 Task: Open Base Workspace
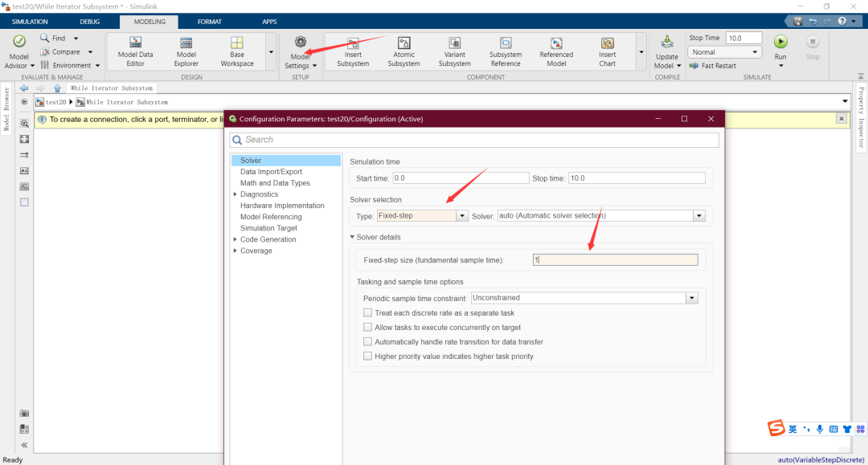pos(237,51)
